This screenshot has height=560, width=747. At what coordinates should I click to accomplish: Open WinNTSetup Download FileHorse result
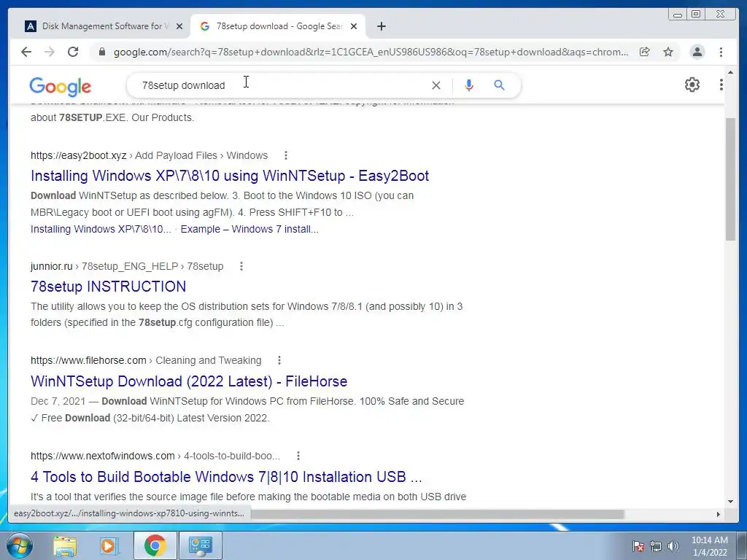(189, 381)
